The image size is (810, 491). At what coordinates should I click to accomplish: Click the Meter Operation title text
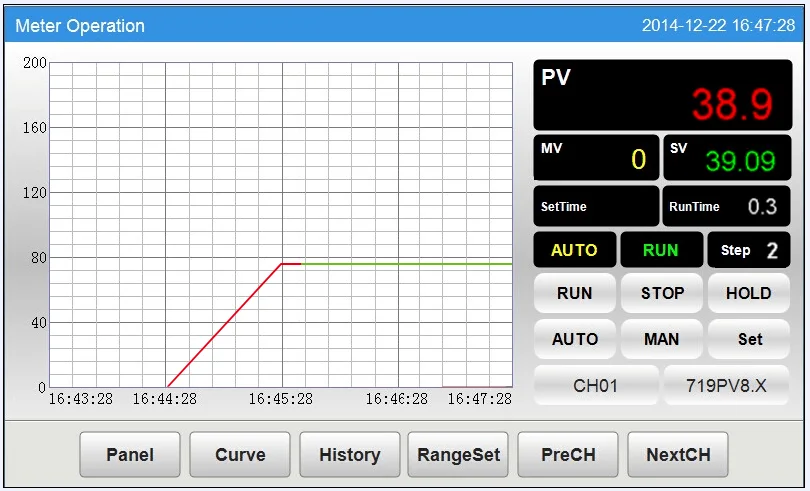80,26
